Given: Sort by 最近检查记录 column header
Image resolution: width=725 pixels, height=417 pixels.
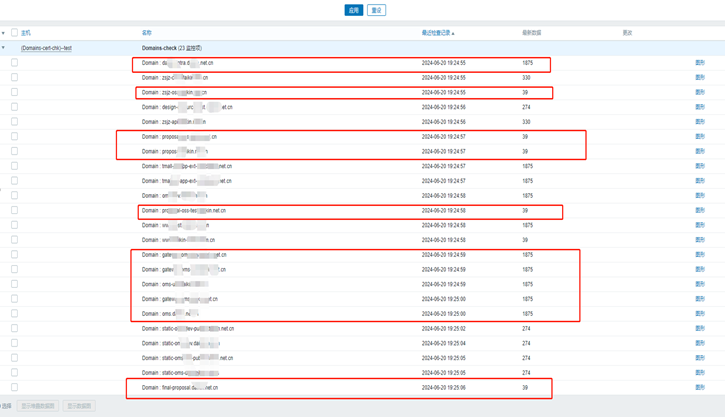Looking at the screenshot, I should pos(437,33).
